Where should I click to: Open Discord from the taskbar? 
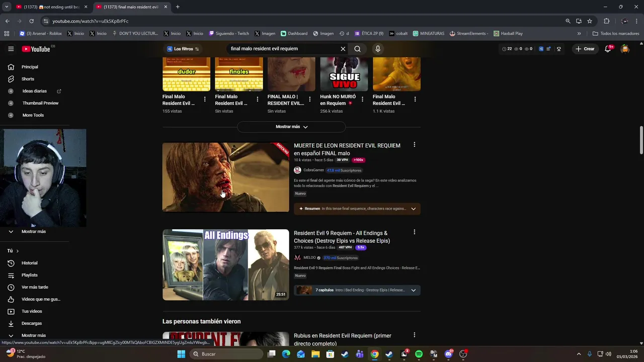[449, 354]
